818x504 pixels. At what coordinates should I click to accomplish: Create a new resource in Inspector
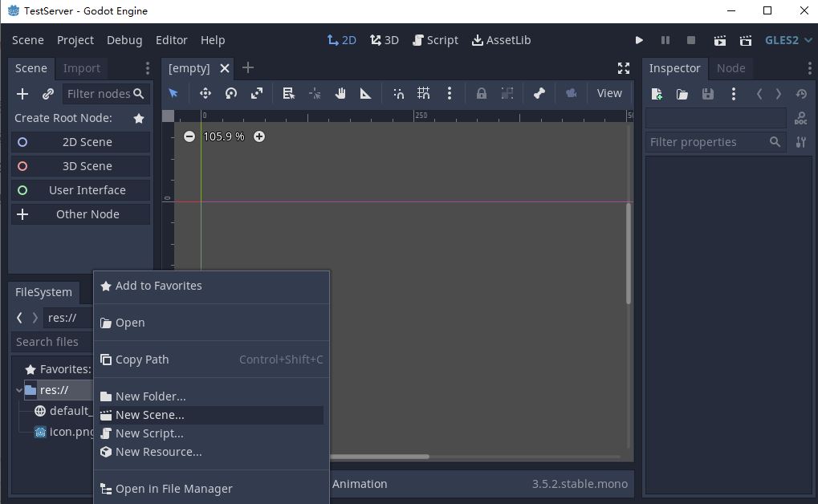[x=657, y=94]
